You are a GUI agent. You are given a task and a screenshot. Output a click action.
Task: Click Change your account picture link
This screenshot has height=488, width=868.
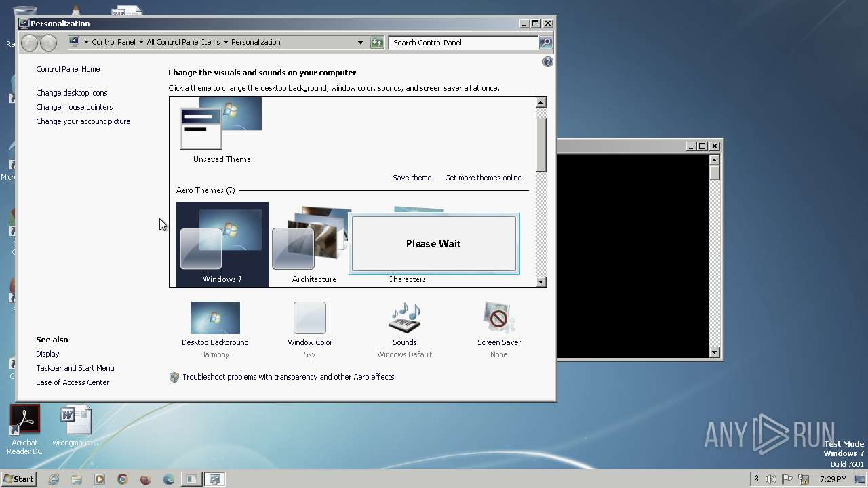pos(83,121)
